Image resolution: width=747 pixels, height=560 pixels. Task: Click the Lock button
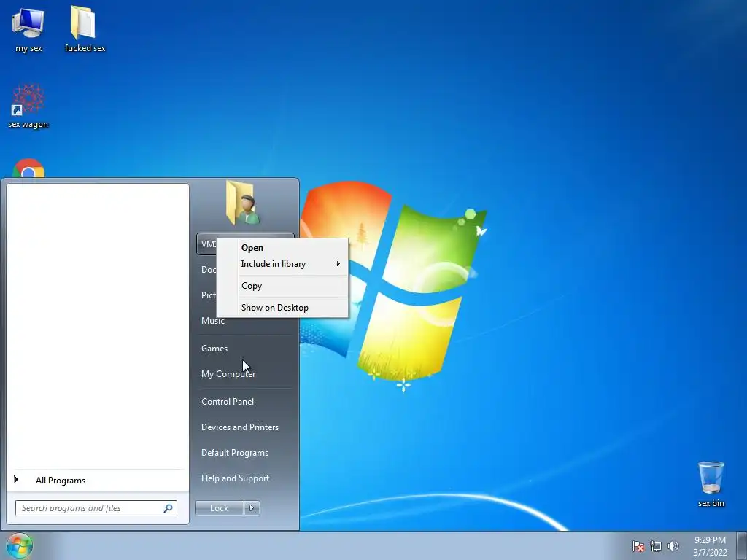click(219, 508)
